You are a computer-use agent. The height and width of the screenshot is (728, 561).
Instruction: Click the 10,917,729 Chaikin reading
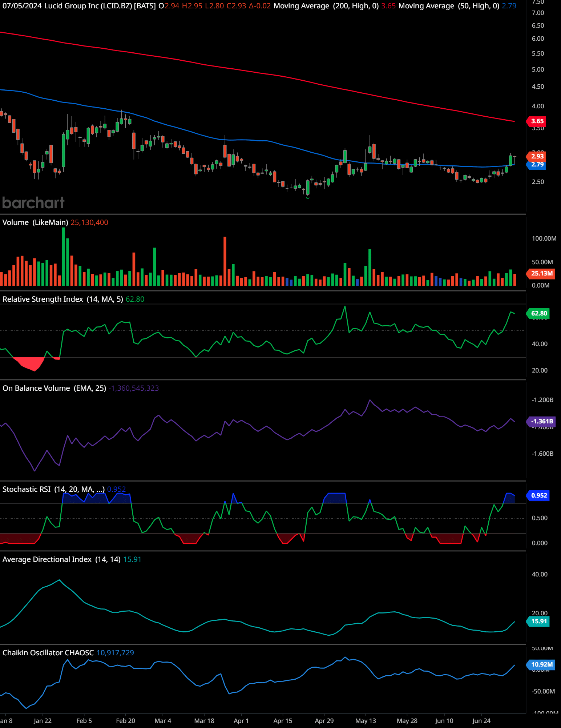click(115, 653)
